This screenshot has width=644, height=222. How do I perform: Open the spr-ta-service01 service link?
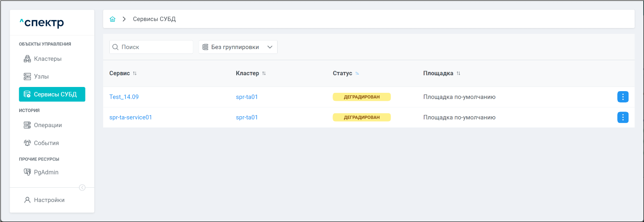tap(131, 117)
